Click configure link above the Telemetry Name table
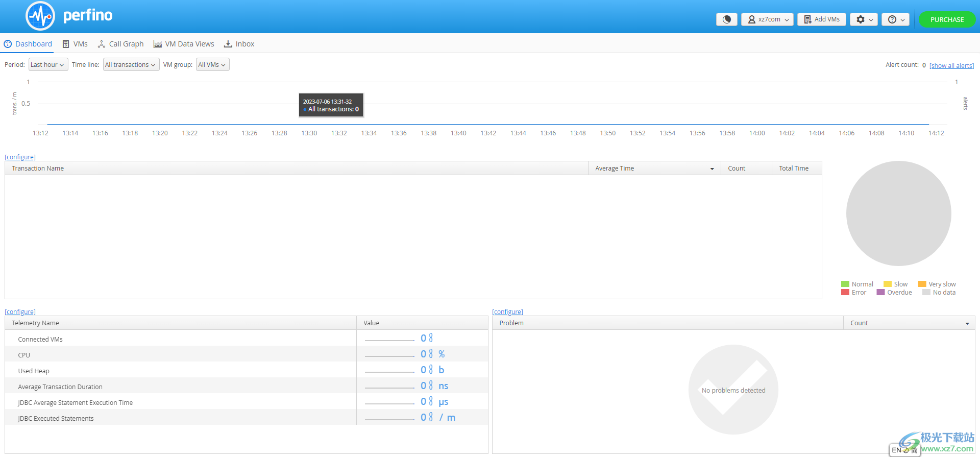Viewport: 980px width, 457px height. click(x=20, y=311)
